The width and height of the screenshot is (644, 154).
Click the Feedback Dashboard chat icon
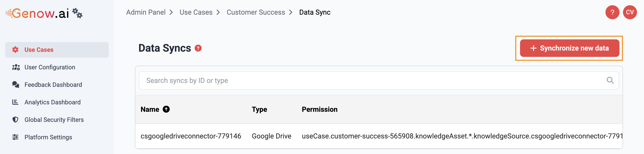click(x=16, y=85)
